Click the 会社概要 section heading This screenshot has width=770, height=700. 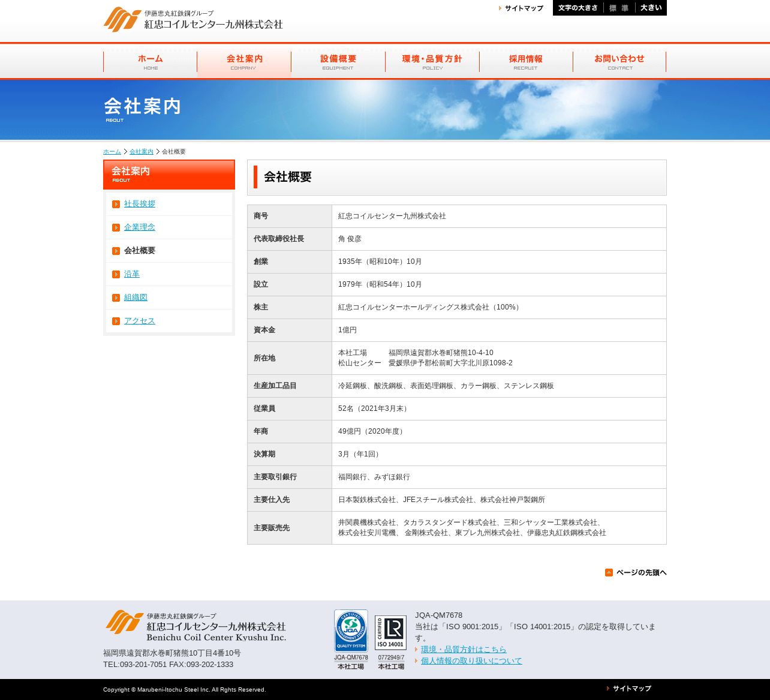pyautogui.click(x=288, y=177)
